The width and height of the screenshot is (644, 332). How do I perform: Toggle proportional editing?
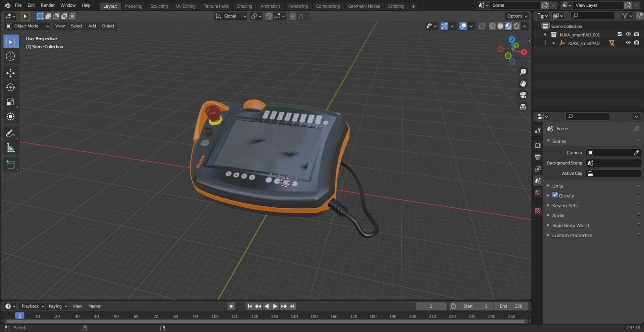(x=292, y=16)
